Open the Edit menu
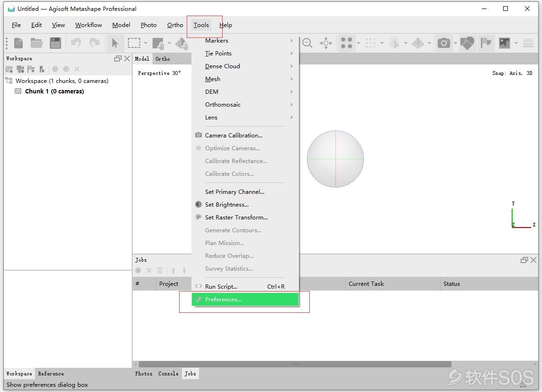Screen dimensions: 542x392 pos(36,25)
